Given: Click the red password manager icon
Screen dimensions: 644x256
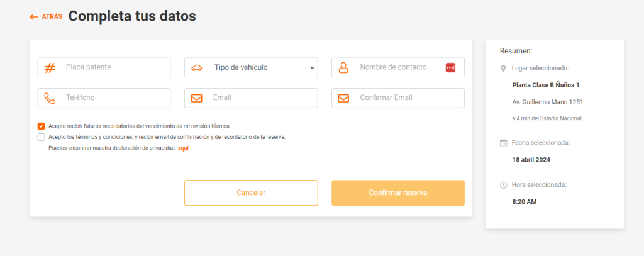Looking at the screenshot, I should point(450,67).
